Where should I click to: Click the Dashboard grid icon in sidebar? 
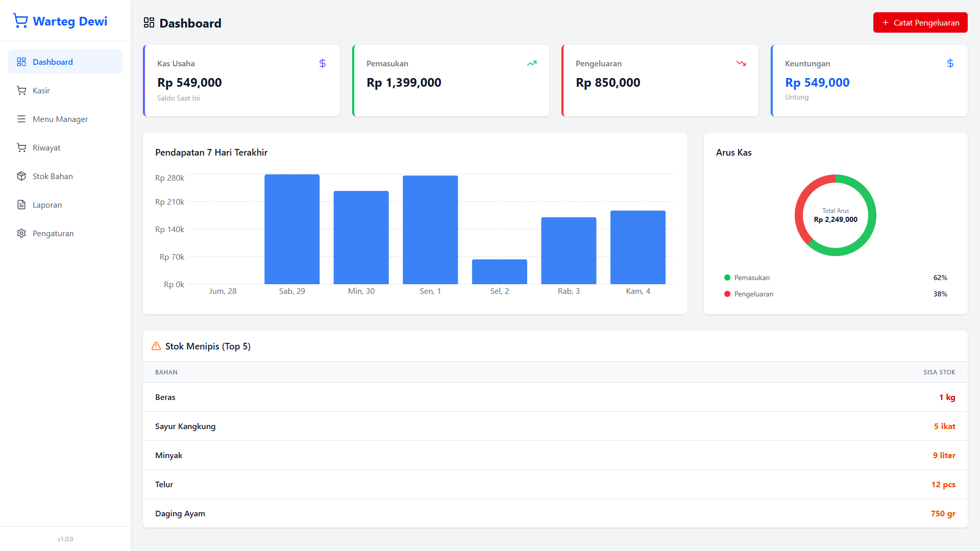tap(21, 62)
